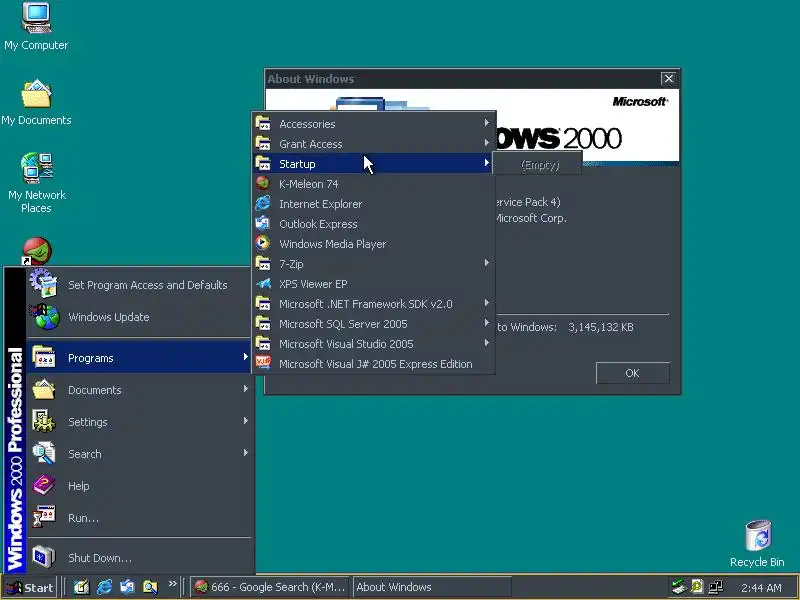Switch to 666 - Google Search taskbar button
Image resolution: width=800 pixels, height=600 pixels.
[270, 587]
